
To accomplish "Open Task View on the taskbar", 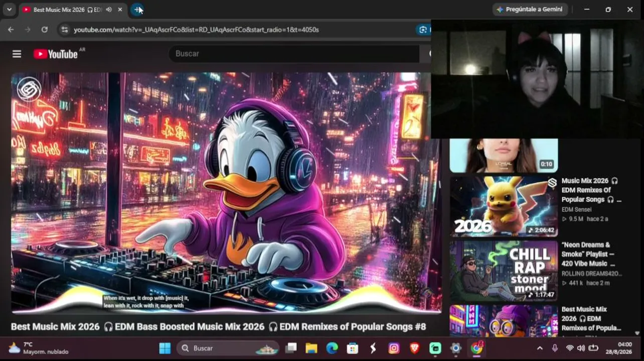I will coord(291,348).
